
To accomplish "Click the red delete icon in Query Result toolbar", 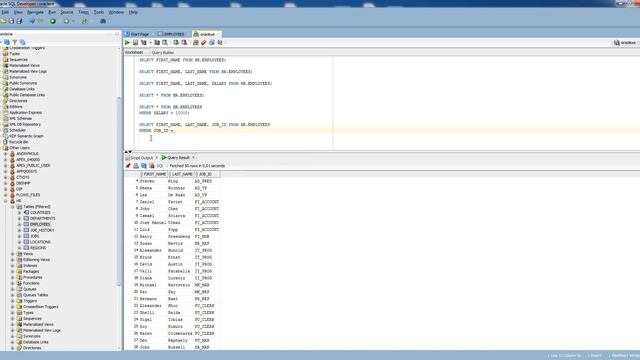I will click(x=152, y=166).
